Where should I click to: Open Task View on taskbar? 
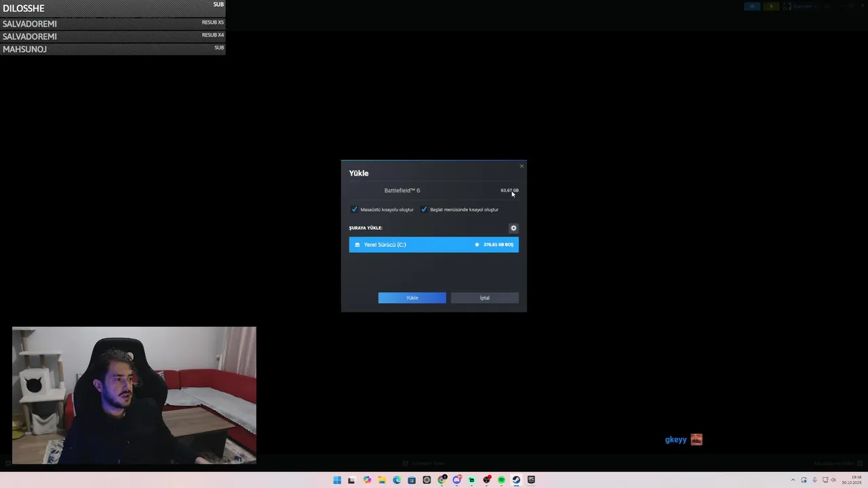351,480
